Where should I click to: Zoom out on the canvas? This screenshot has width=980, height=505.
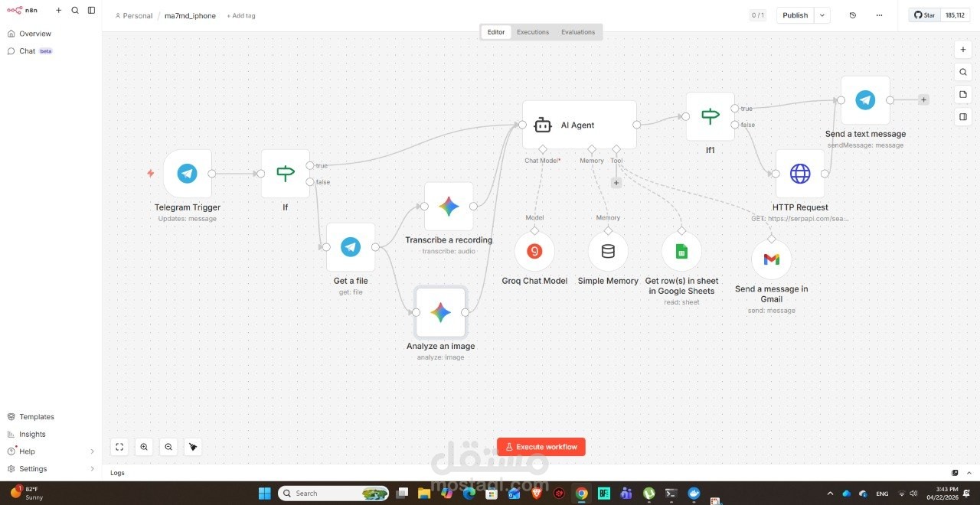click(x=168, y=447)
